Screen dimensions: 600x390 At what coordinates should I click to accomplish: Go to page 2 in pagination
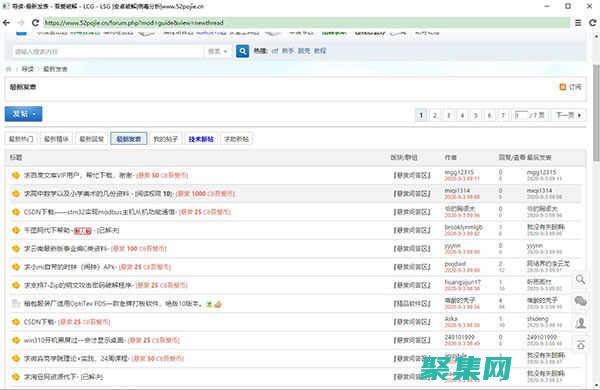435,115
